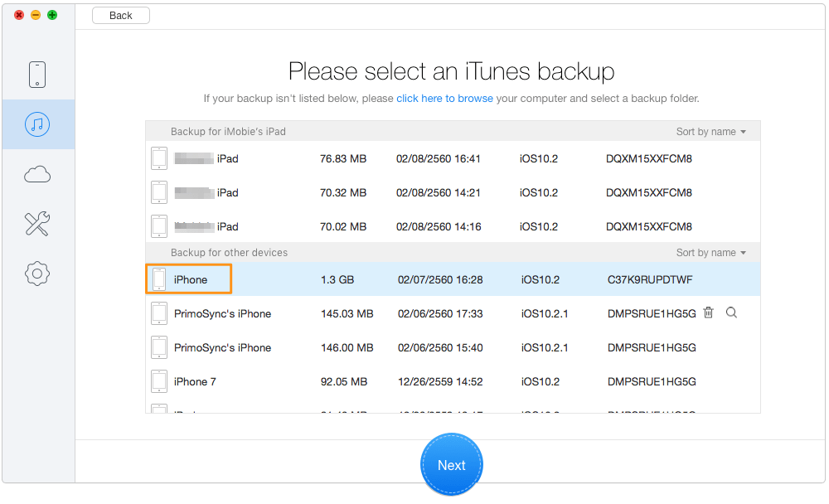Click the magnifier icon on PrimoSync's iPhone row

730,313
